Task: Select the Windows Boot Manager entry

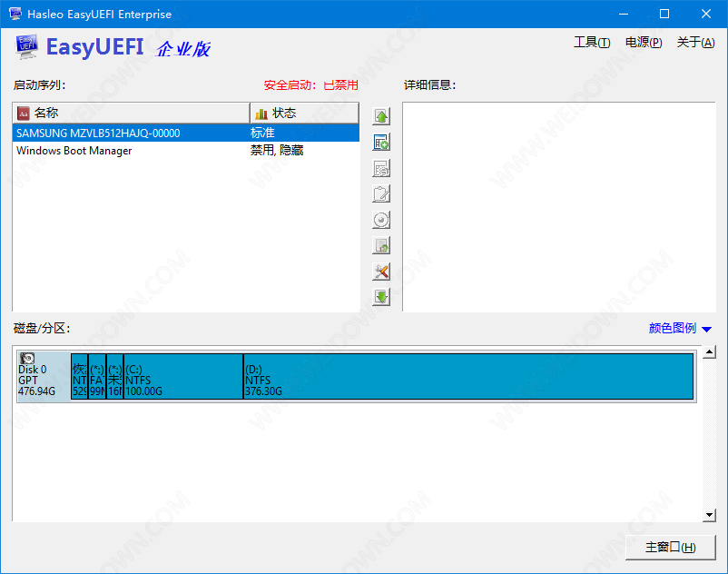Action: (186, 151)
